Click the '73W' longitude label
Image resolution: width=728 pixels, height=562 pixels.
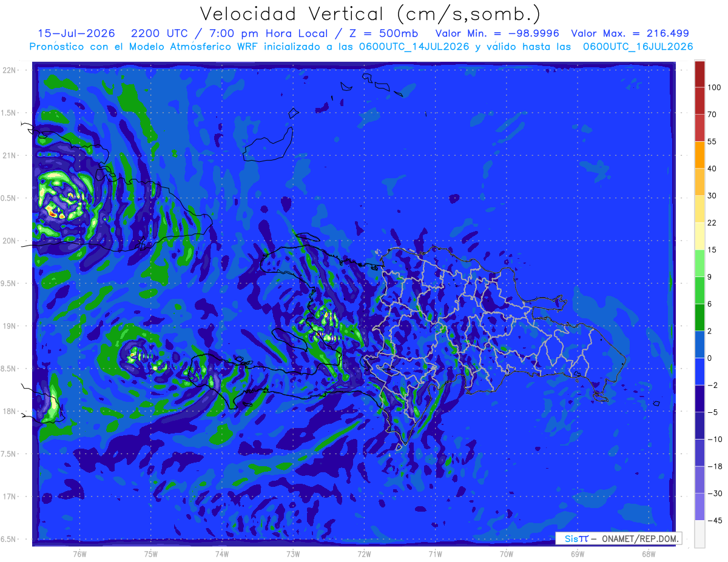(293, 554)
